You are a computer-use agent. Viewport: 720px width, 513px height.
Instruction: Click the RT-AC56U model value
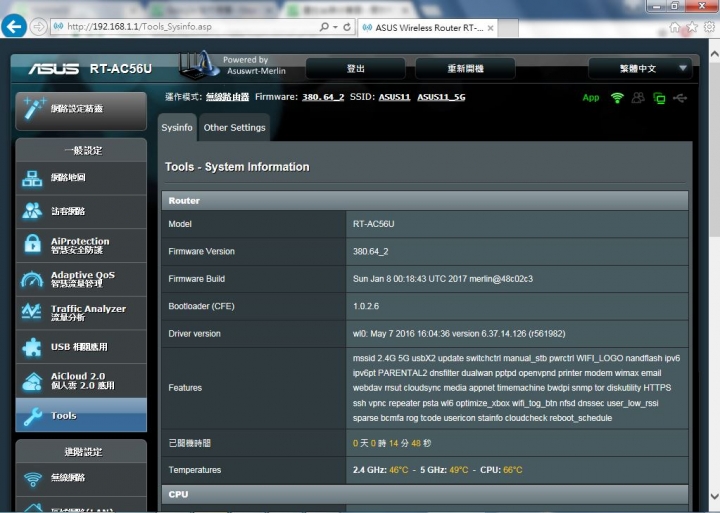pos(373,224)
